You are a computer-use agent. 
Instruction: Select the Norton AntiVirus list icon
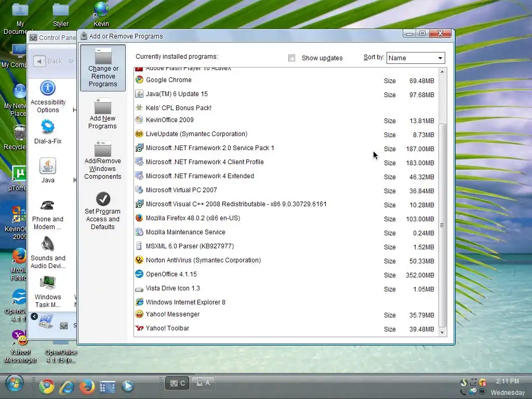click(139, 260)
